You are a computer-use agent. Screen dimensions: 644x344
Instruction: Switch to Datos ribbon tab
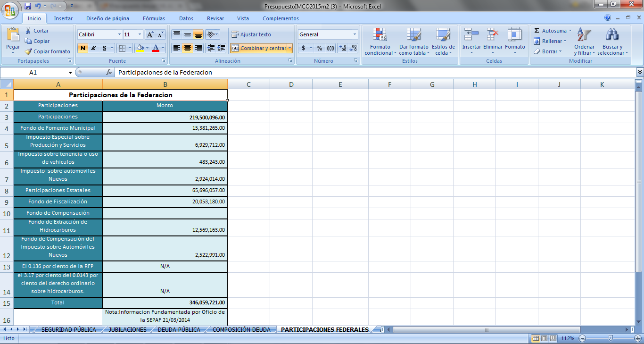186,18
